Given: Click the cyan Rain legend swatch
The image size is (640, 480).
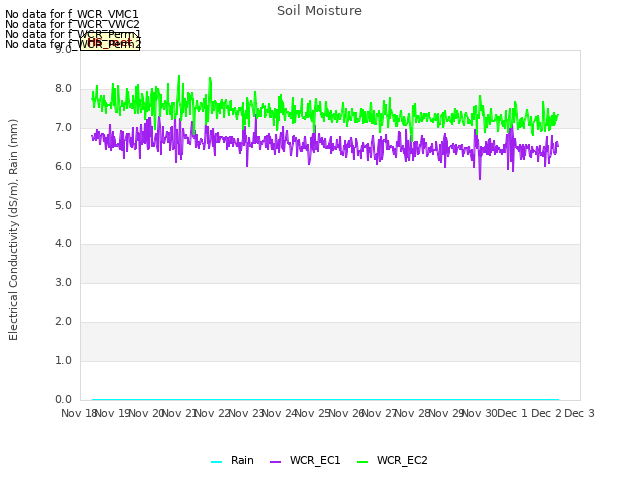Looking at the screenshot, I should coord(216,462).
